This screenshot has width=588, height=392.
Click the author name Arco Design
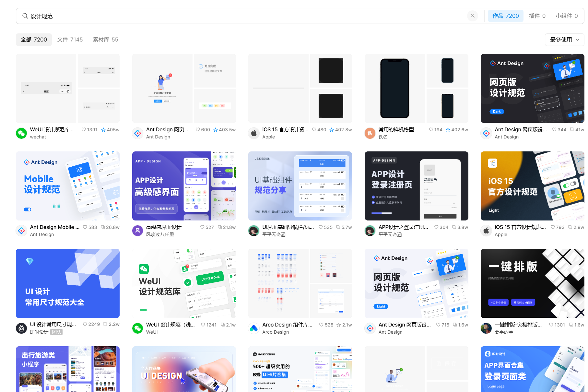(276, 332)
